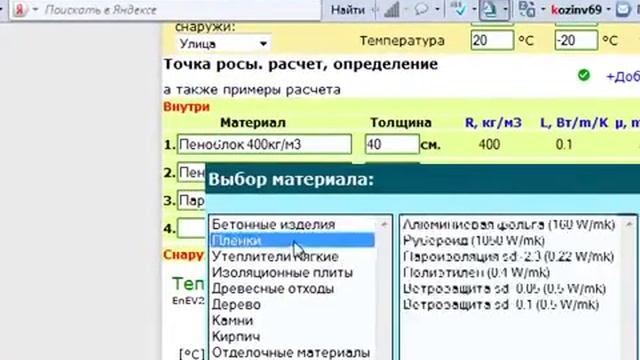
Task: Click the mail envelope icon in the toolbar
Action: pyautogui.click(x=623, y=9)
